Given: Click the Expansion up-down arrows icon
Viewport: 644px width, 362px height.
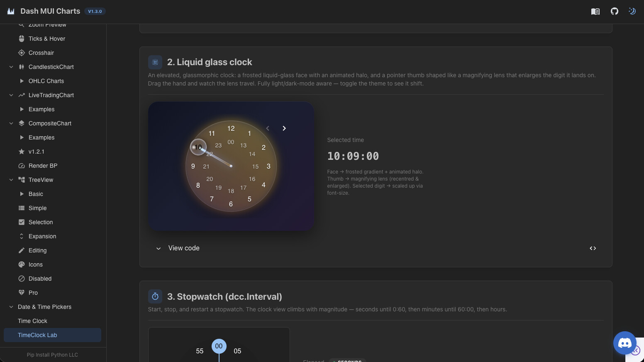Looking at the screenshot, I should [x=22, y=236].
